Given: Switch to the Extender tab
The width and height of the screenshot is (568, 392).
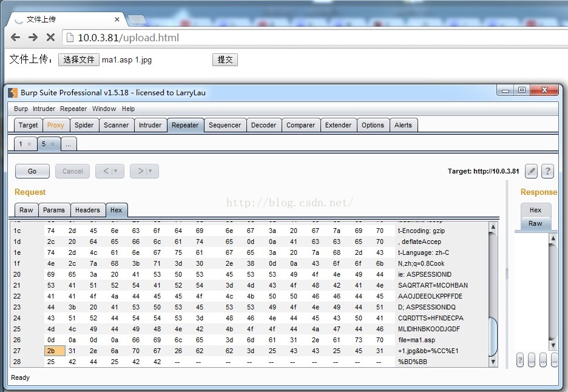Looking at the screenshot, I should coord(339,125).
